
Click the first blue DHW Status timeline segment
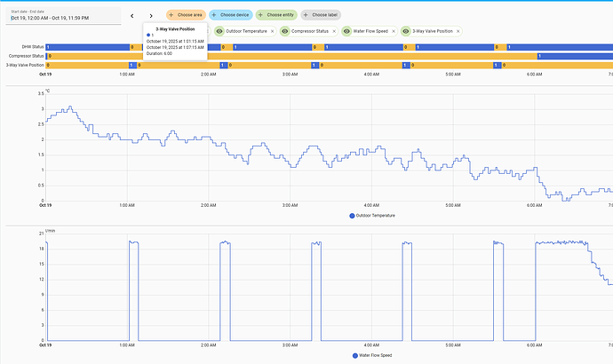pos(89,46)
